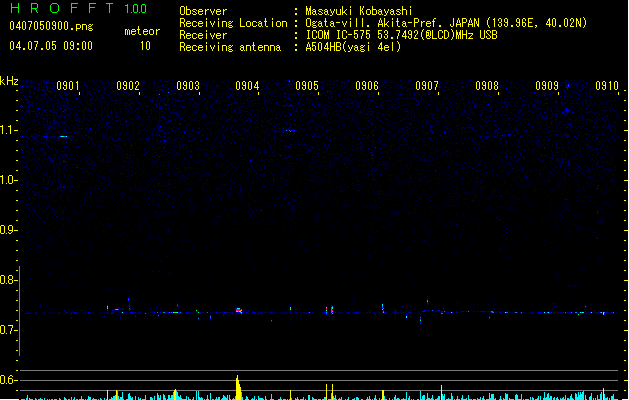Click the 0.6 kHz axis label
Viewport: 629px width, 400px height.
click(9, 380)
